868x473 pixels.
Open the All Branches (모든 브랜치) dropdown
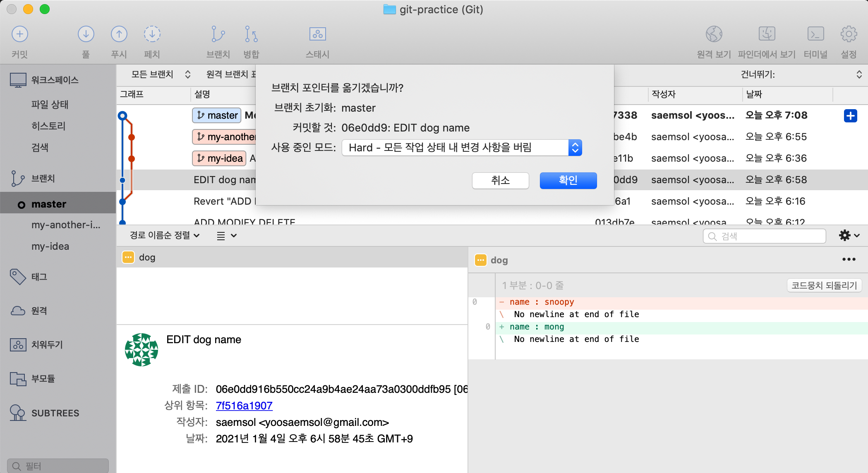coord(161,74)
